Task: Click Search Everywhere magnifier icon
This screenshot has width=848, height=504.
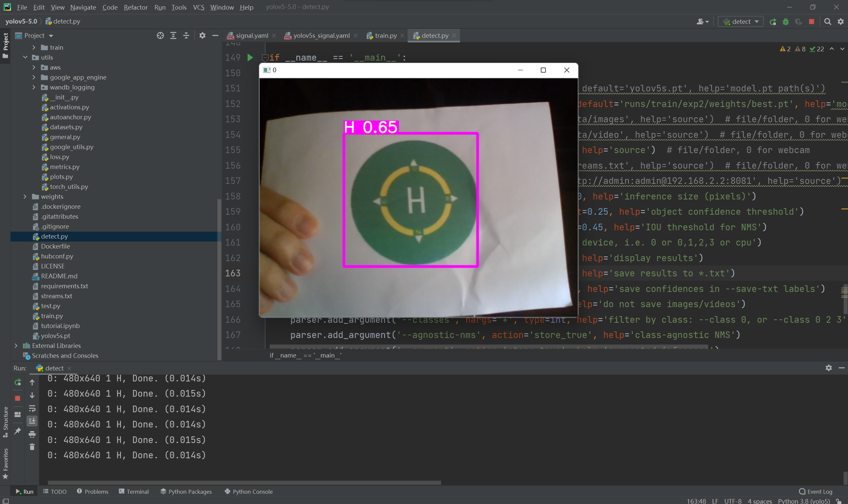Action: [828, 22]
